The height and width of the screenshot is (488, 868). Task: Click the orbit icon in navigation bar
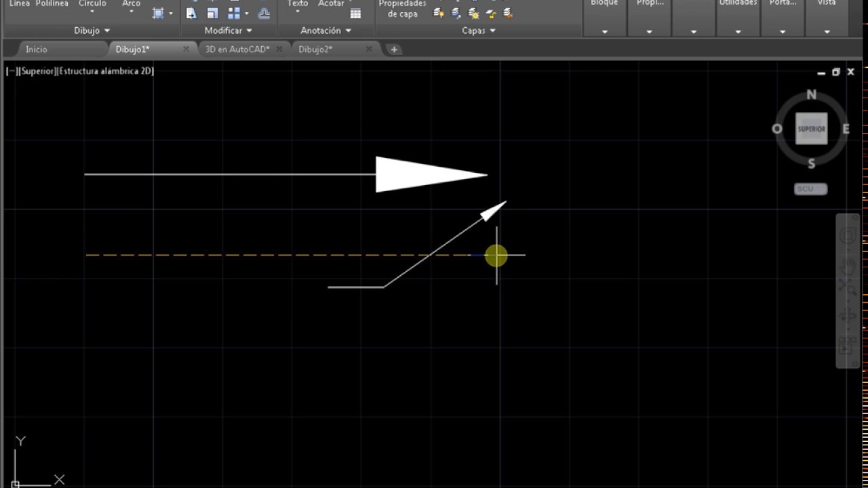(848, 316)
